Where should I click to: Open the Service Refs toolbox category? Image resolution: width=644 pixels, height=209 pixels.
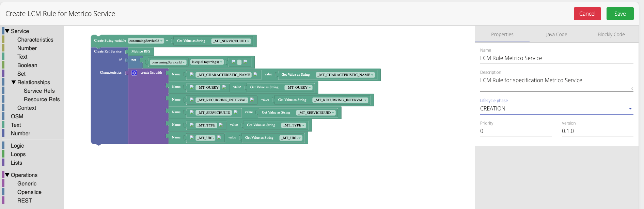(x=39, y=91)
